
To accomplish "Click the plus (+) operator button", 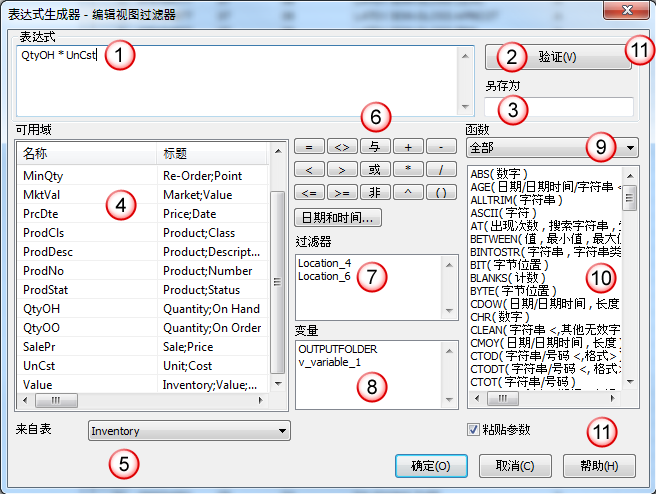I will [406, 147].
